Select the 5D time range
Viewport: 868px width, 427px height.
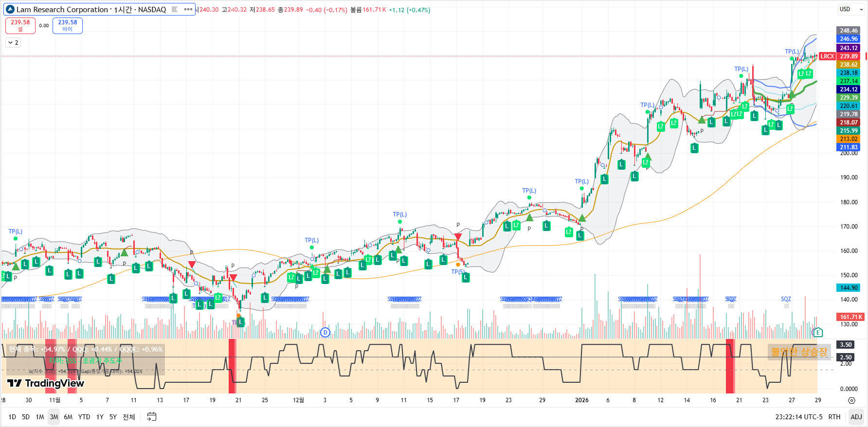[x=26, y=417]
